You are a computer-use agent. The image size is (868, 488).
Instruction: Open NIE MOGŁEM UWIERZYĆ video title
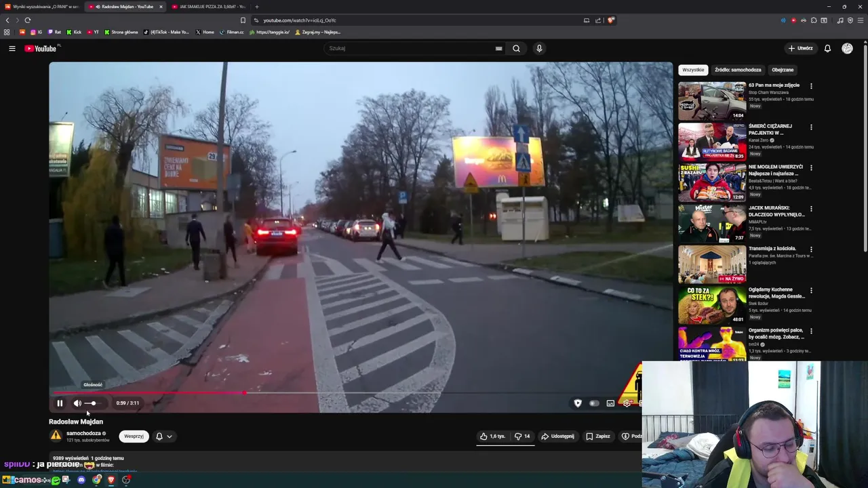point(776,170)
